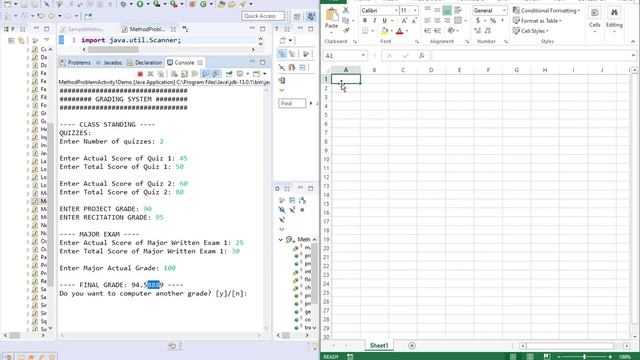Image resolution: width=640 pixels, height=360 pixels.
Task: Expand the formula bar chevron
Action: [x=633, y=56]
